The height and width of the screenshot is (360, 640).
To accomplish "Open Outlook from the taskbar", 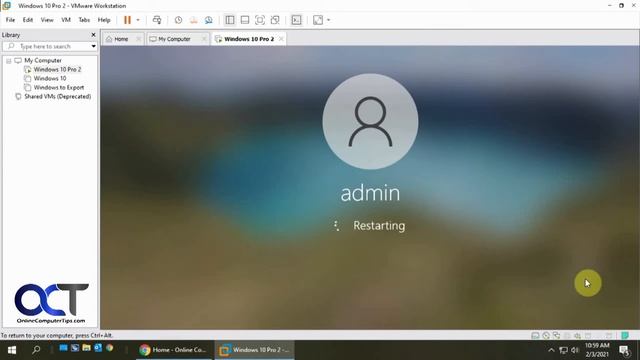I will (x=98, y=348).
